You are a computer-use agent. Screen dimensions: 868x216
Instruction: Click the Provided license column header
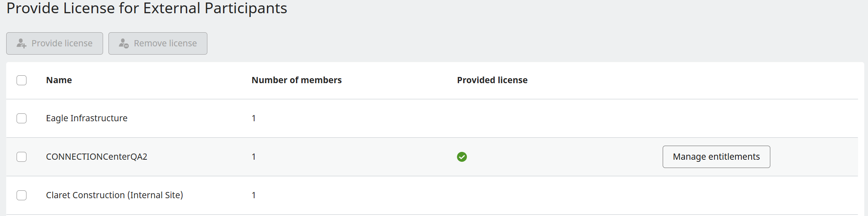[x=492, y=80]
